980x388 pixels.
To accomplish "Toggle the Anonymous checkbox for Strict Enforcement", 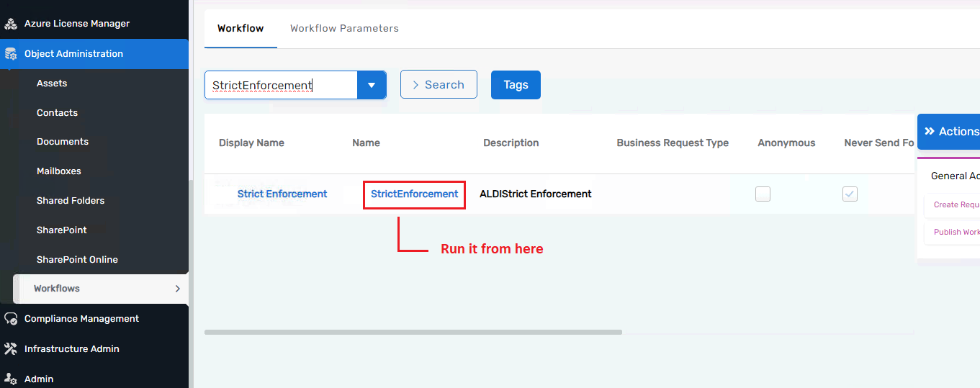I will pyautogui.click(x=763, y=194).
